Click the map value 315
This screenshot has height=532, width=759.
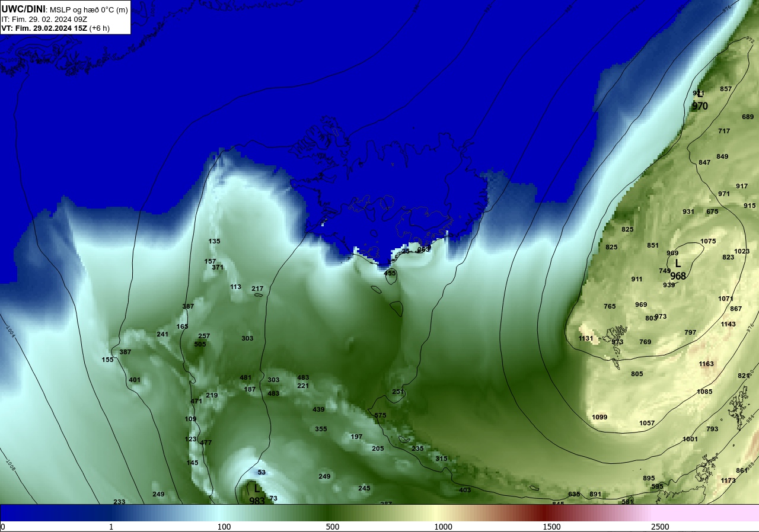[x=441, y=459]
